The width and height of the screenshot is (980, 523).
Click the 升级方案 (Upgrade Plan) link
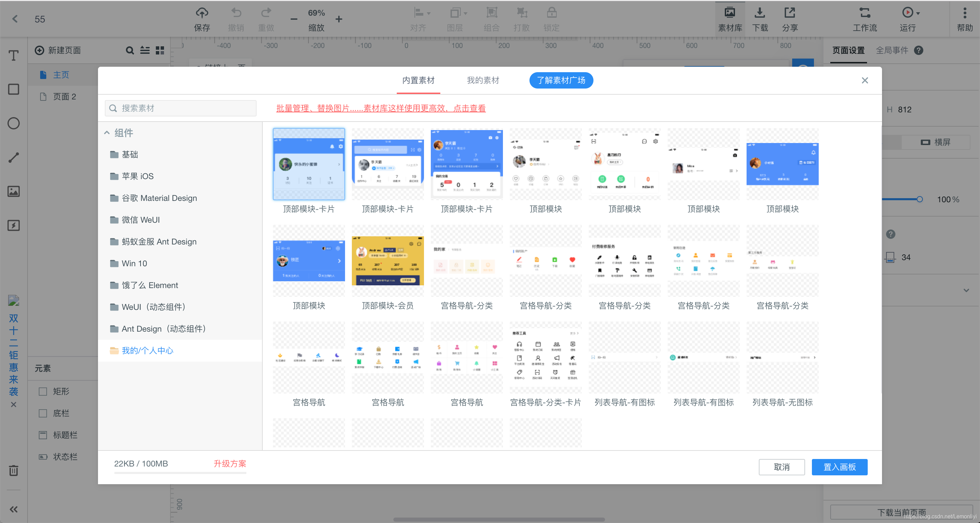click(229, 463)
